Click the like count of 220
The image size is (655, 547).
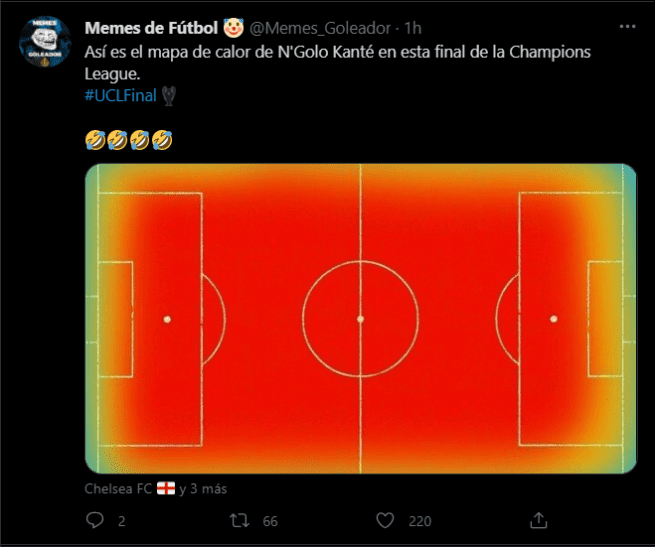point(420,521)
